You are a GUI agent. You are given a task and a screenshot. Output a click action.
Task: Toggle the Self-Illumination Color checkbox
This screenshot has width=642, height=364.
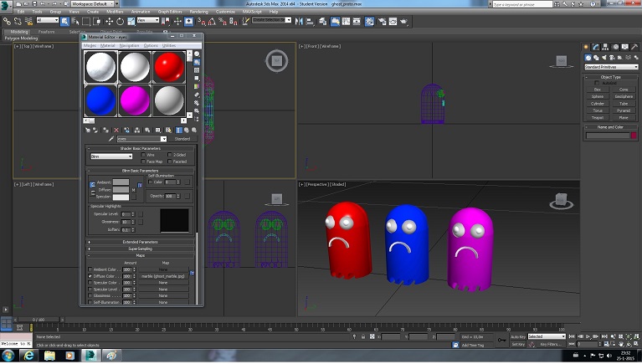pyautogui.click(x=151, y=182)
